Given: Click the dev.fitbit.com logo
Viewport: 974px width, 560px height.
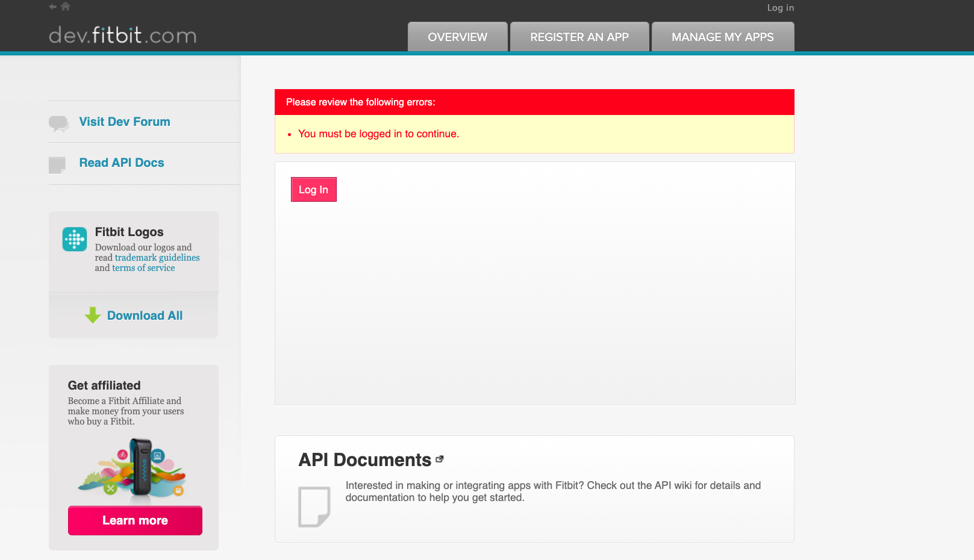Looking at the screenshot, I should pyautogui.click(x=123, y=36).
